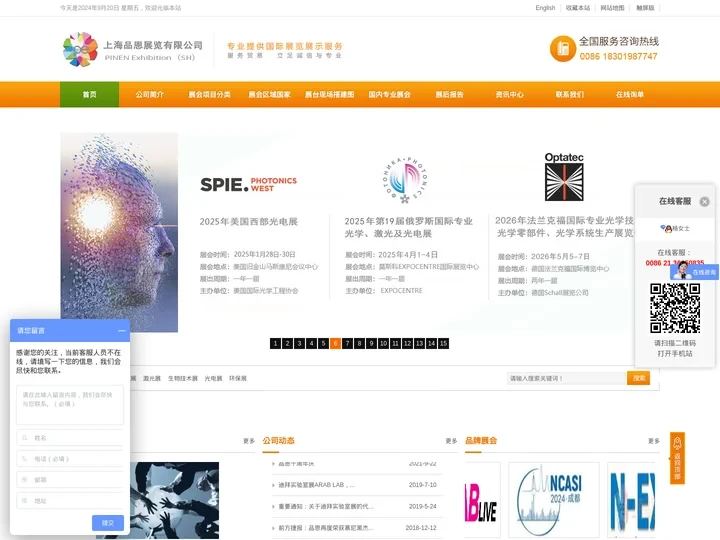Image resolution: width=720 pixels, height=540 pixels.
Task: Close the 在线客服 floating panel
Action: click(x=704, y=202)
